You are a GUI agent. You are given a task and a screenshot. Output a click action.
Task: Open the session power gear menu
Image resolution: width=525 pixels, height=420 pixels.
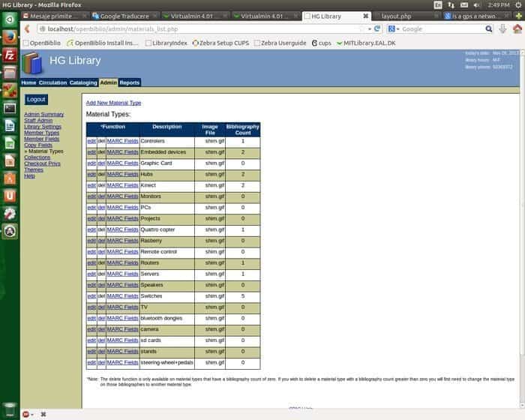517,4
